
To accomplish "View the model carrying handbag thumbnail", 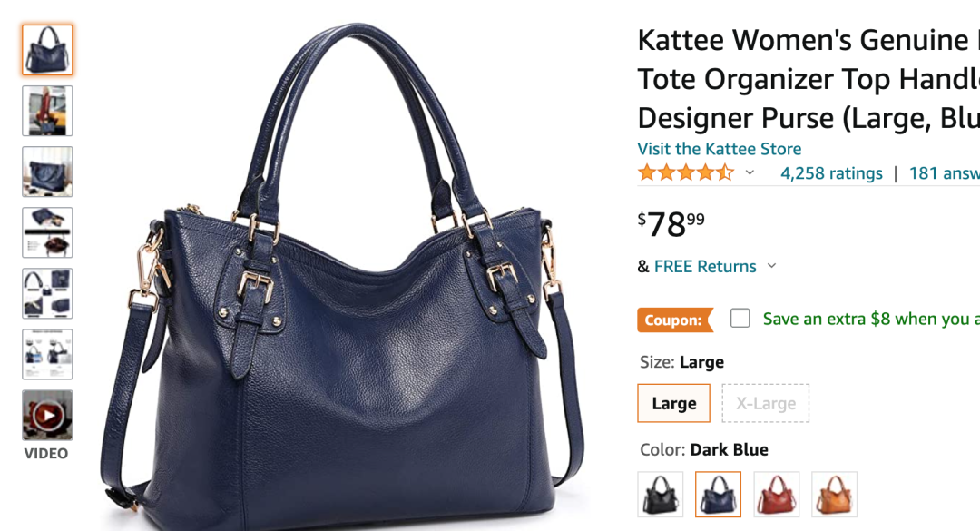I will click(x=47, y=111).
